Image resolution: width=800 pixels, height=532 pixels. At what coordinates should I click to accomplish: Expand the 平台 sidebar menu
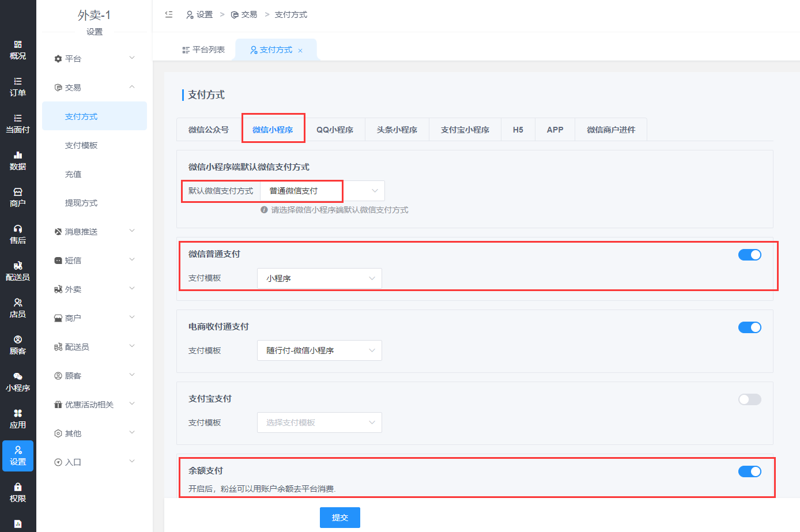pyautogui.click(x=95, y=59)
